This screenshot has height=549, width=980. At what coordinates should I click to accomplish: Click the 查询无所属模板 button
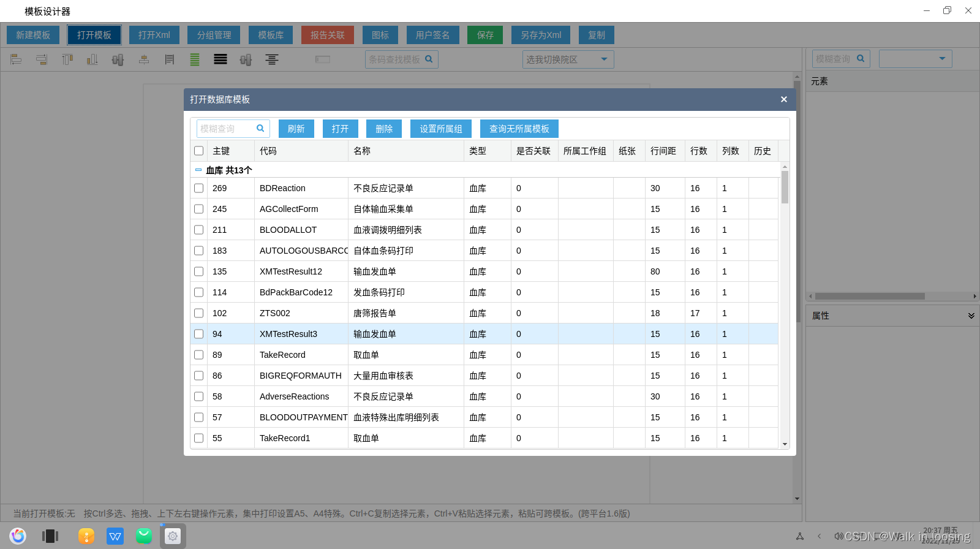point(519,129)
